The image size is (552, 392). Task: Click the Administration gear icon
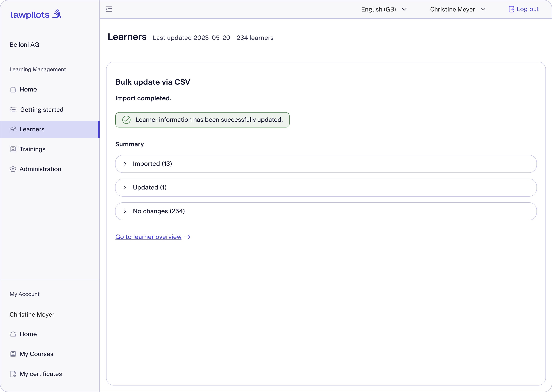[13, 169]
